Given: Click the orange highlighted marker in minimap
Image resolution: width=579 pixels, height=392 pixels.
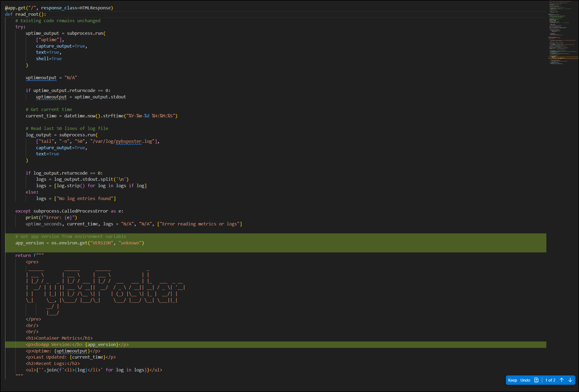Looking at the screenshot, I should click(562, 57).
